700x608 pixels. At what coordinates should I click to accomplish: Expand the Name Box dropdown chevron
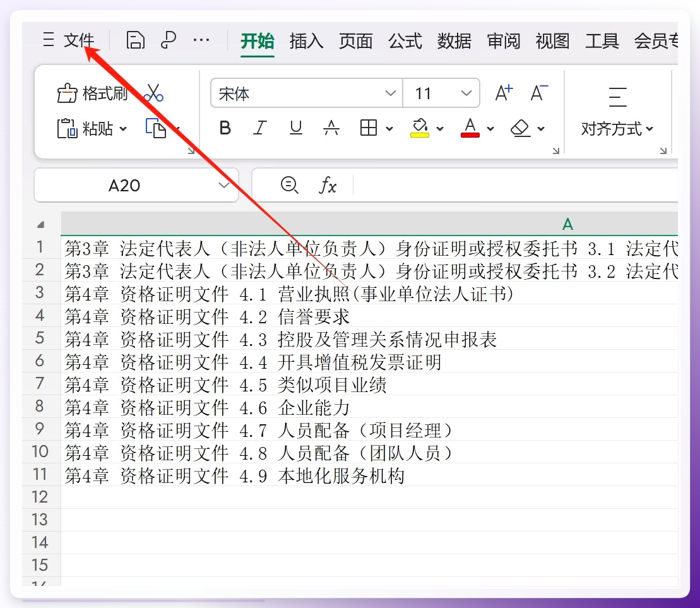tap(224, 185)
